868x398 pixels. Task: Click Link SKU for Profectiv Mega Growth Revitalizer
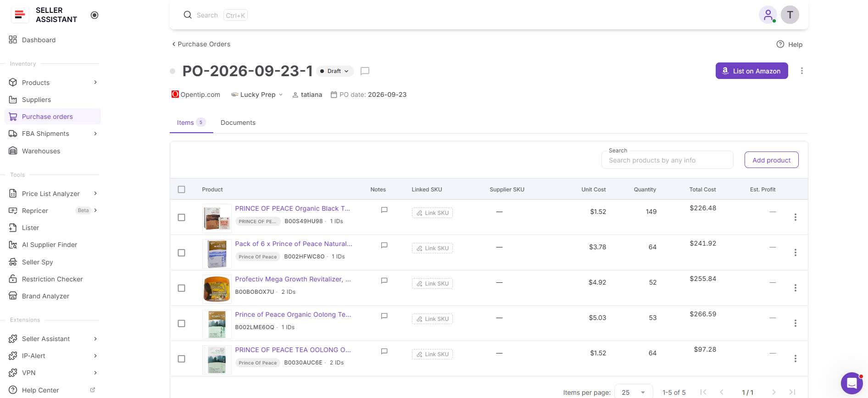[x=432, y=284]
